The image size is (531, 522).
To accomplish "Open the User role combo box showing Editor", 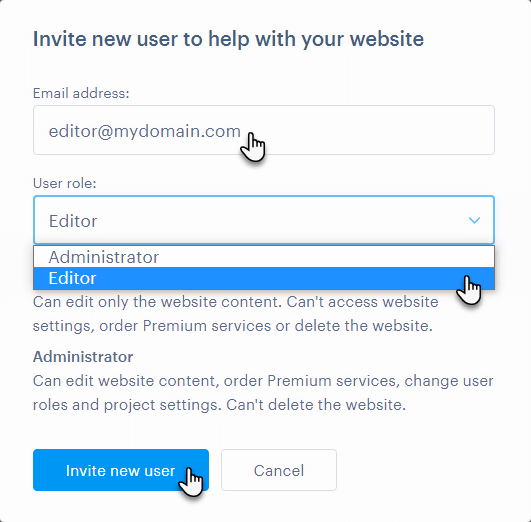I will (x=264, y=220).
